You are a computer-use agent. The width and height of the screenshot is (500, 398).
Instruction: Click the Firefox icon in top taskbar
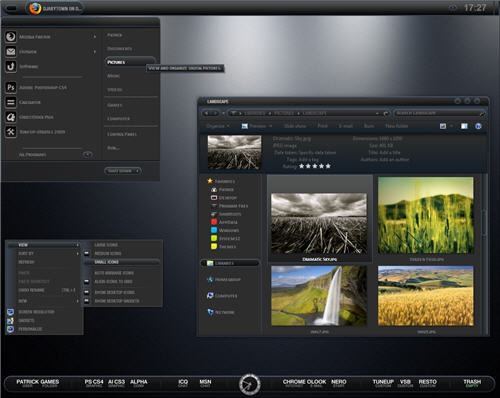[35, 8]
